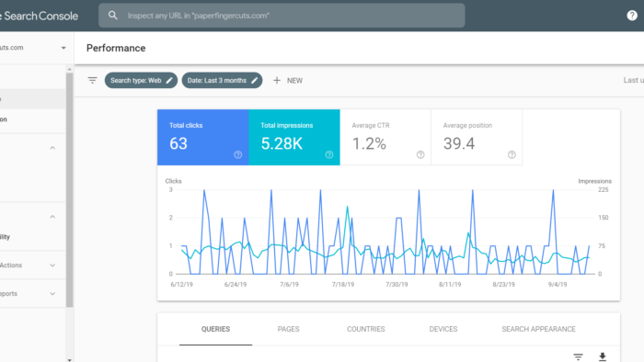Image resolution: width=644 pixels, height=362 pixels.
Task: Download the queries table data
Action: 602,356
